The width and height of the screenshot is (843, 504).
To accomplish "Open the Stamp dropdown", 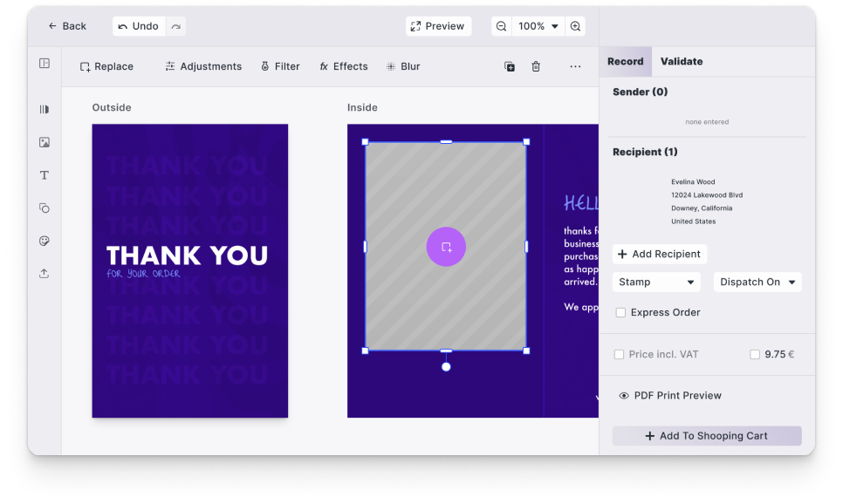I will click(x=656, y=282).
